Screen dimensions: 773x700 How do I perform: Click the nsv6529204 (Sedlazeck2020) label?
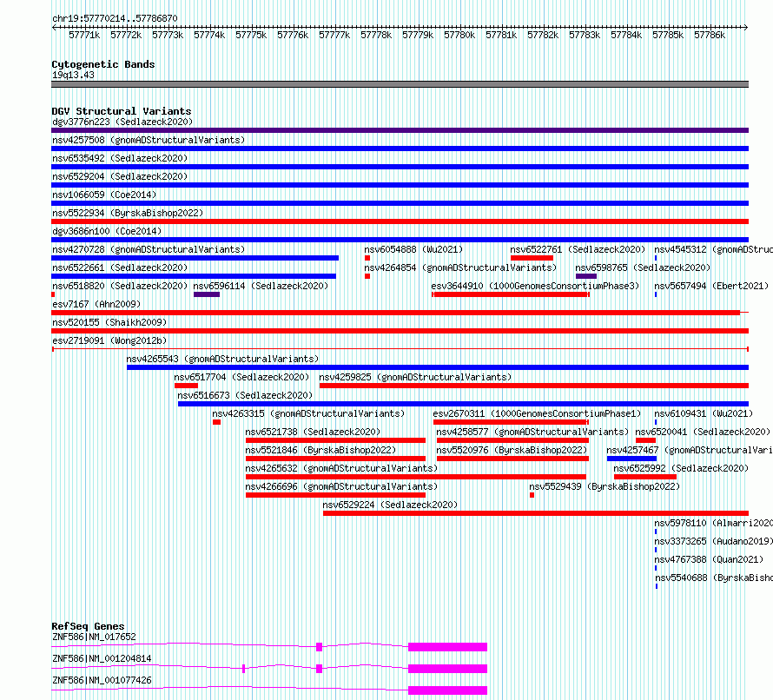(x=120, y=176)
